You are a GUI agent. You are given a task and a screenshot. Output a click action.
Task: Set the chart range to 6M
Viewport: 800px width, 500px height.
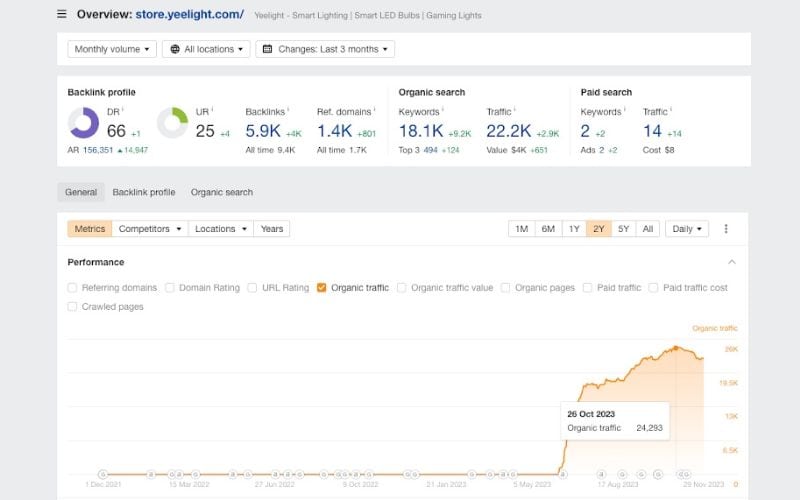coord(548,229)
